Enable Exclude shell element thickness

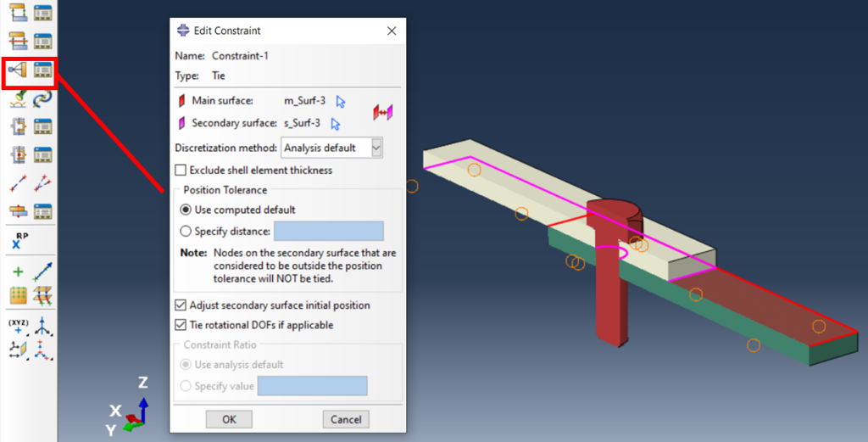coord(180,171)
